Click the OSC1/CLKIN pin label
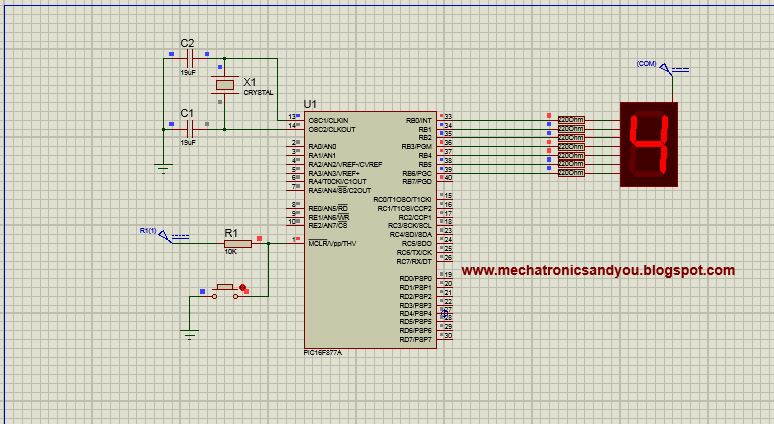 (x=328, y=120)
